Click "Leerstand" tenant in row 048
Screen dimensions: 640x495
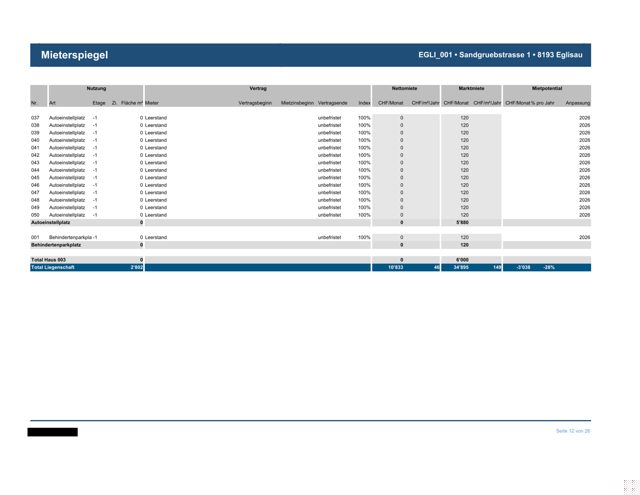point(156,200)
